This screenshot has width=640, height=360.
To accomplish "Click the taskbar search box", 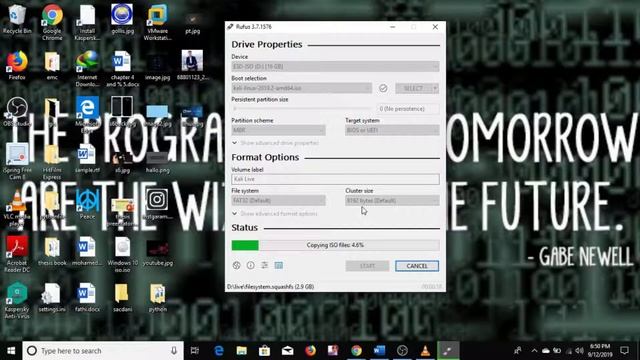I will point(103,351).
